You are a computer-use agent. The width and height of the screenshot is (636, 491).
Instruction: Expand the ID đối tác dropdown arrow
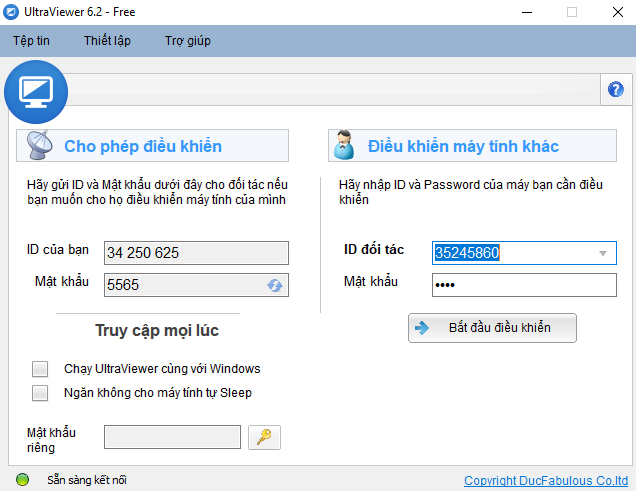(x=603, y=254)
